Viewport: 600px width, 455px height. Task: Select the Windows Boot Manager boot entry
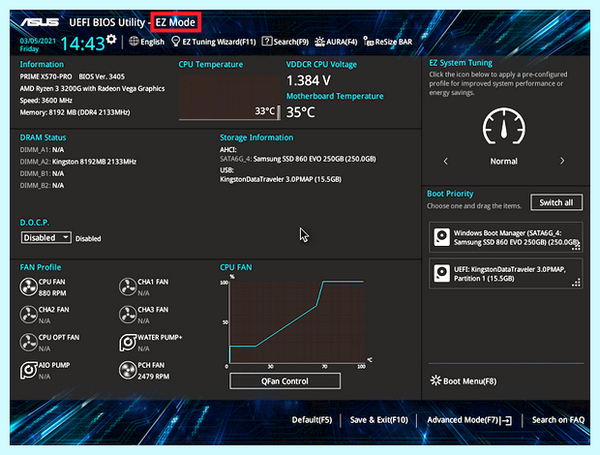pyautogui.click(x=506, y=237)
